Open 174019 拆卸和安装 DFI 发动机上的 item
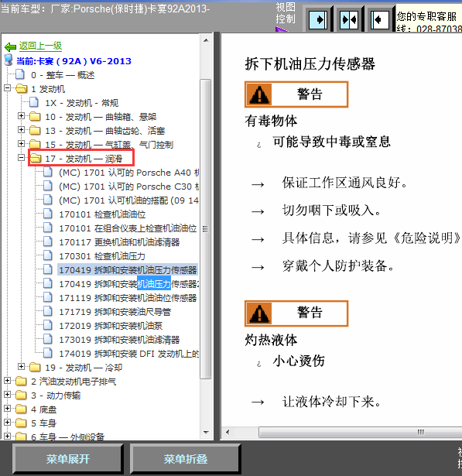The height and width of the screenshot is (476, 462). (129, 354)
